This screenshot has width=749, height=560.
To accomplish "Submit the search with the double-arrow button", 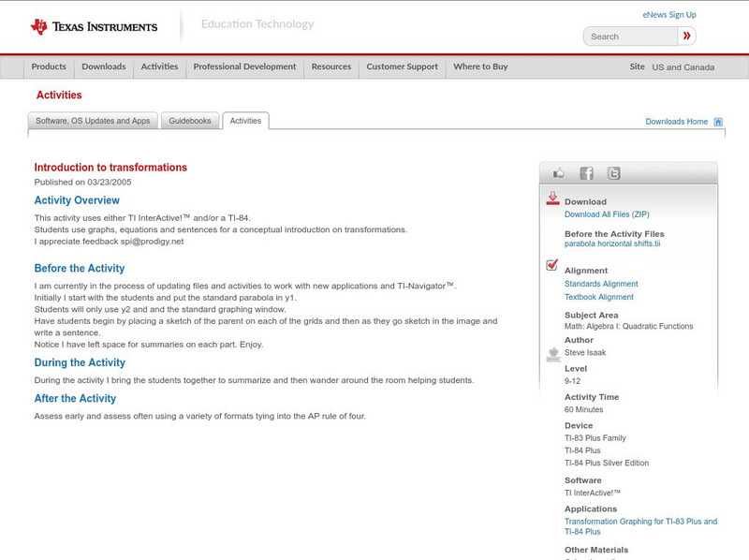I will point(686,36).
